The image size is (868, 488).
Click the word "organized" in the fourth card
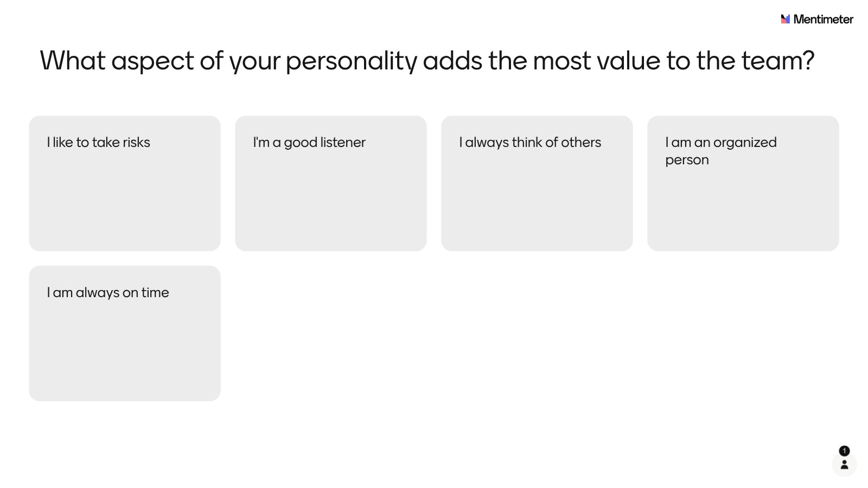click(745, 143)
